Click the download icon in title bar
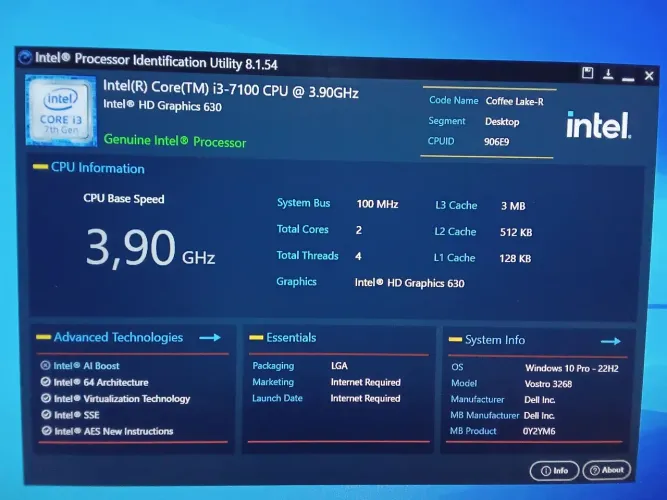 (608, 74)
